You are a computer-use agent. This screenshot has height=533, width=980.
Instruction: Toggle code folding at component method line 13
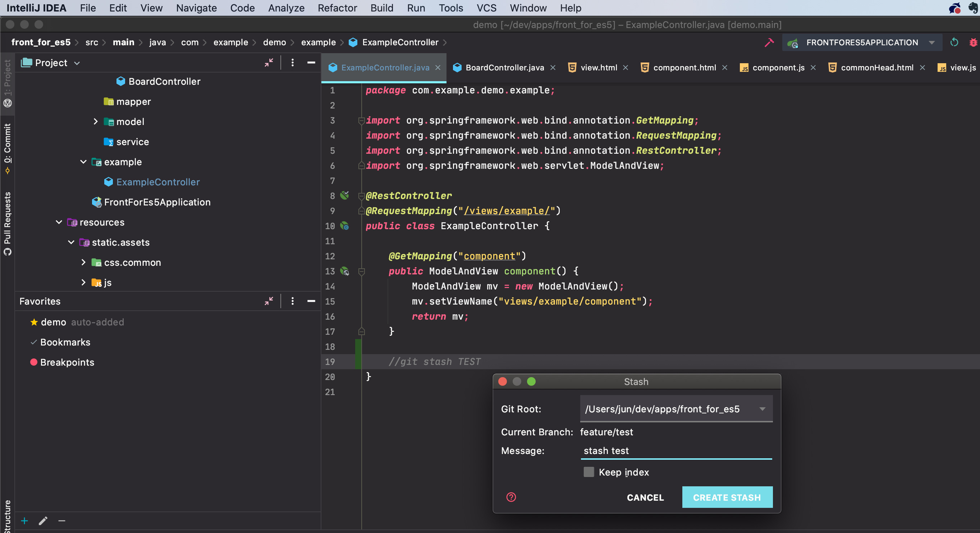click(x=361, y=272)
